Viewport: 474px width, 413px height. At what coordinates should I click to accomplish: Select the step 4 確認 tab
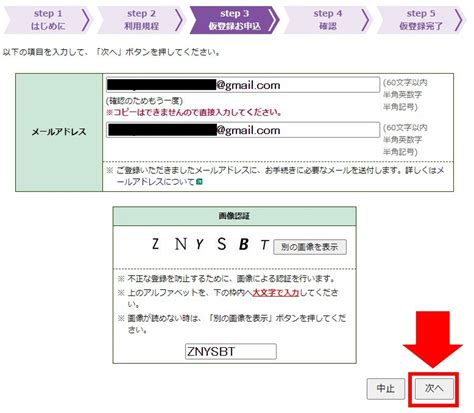(327, 20)
